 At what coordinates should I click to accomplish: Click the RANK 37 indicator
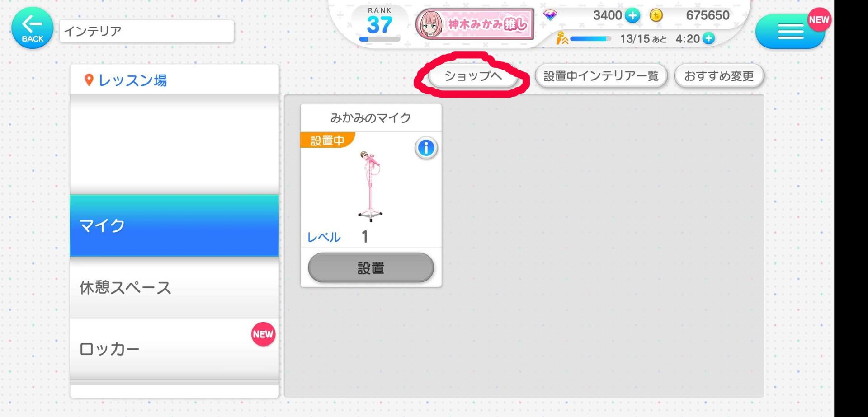379,24
